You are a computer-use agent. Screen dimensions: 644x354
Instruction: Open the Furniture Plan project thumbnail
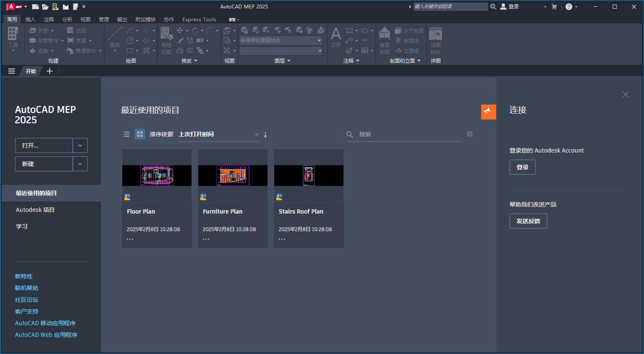232,175
